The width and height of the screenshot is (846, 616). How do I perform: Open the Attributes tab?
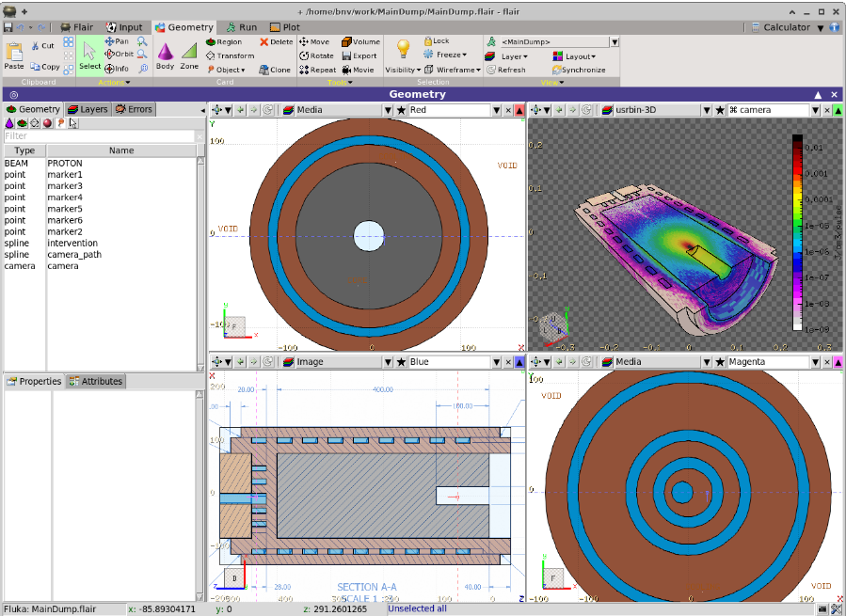95,382
